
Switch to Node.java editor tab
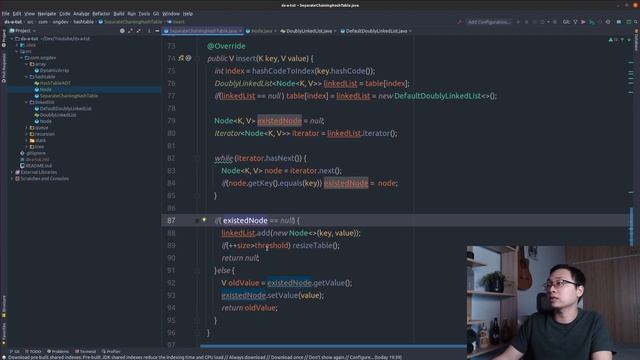(x=261, y=31)
